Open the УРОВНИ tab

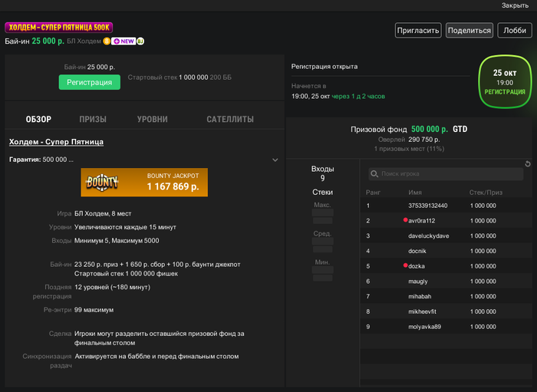point(152,120)
